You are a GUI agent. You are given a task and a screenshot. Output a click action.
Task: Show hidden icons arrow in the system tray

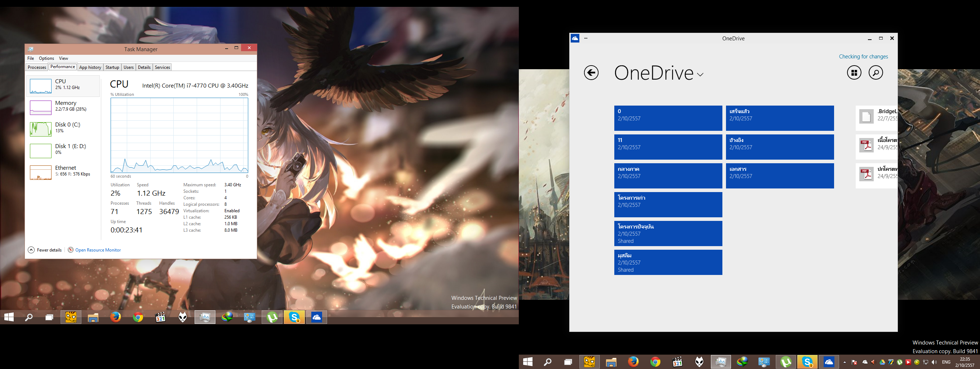point(845,362)
